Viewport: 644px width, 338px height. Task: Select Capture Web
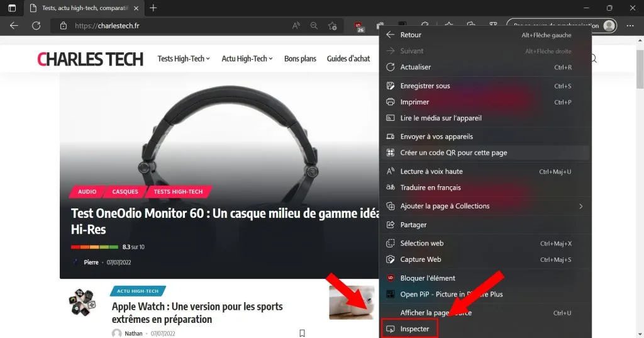[485, 259]
